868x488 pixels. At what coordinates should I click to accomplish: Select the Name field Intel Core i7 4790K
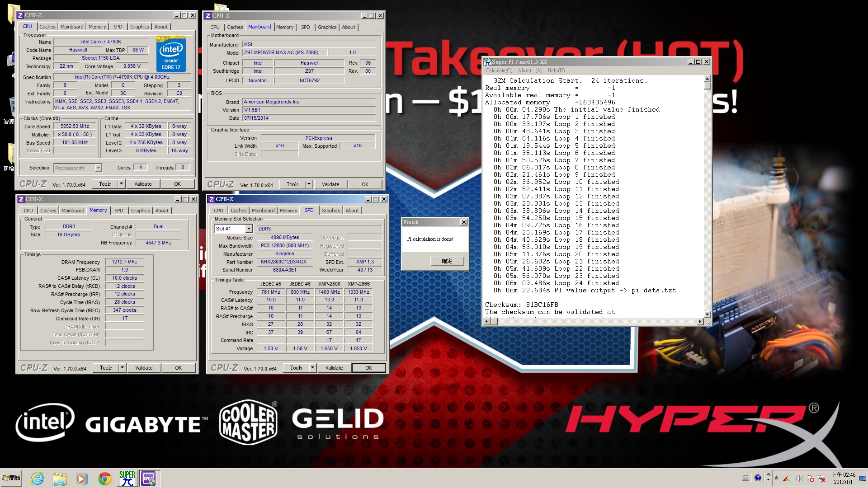[x=101, y=42]
